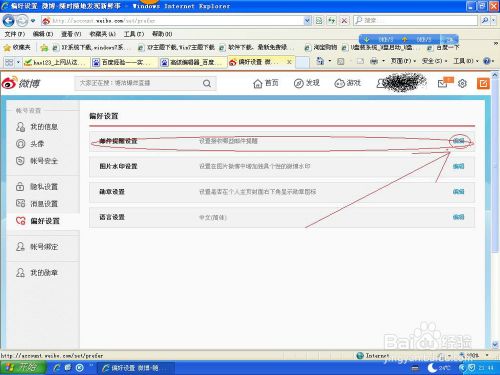The image size is (500, 375).
Task: Click 编辑 for 邮件提醒设置 row
Action: (x=459, y=141)
